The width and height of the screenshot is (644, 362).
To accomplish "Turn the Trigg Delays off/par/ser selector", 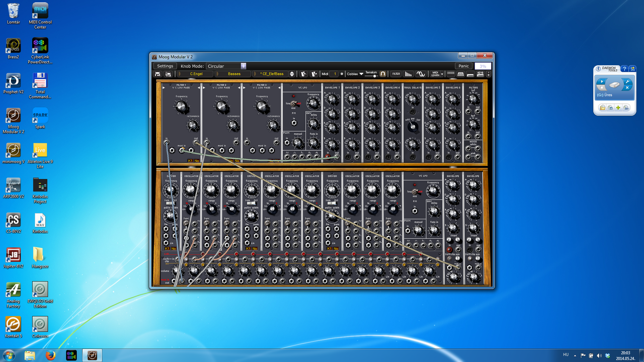I will [413, 127].
